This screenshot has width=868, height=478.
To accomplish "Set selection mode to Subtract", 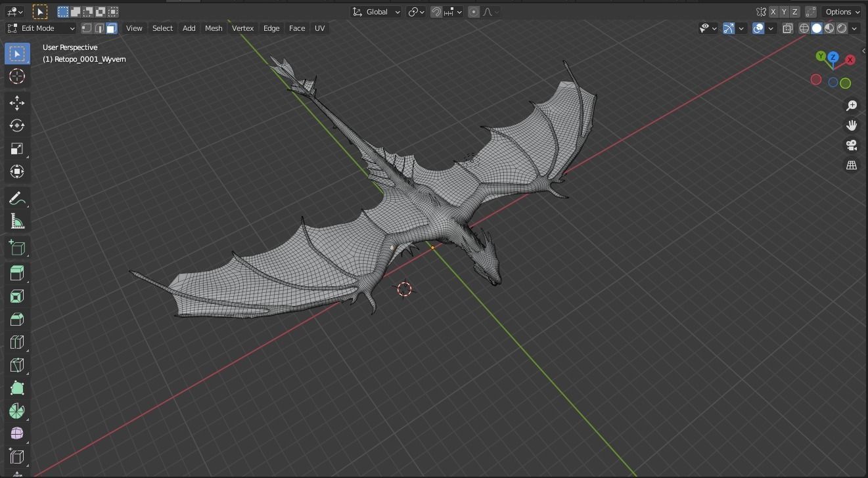I will pos(88,12).
